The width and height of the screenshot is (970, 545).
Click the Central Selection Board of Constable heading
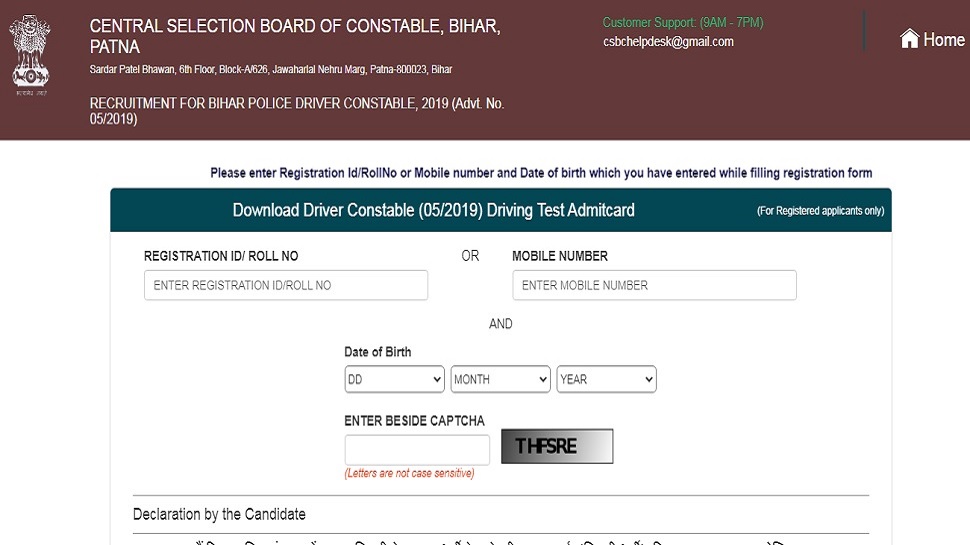point(295,36)
